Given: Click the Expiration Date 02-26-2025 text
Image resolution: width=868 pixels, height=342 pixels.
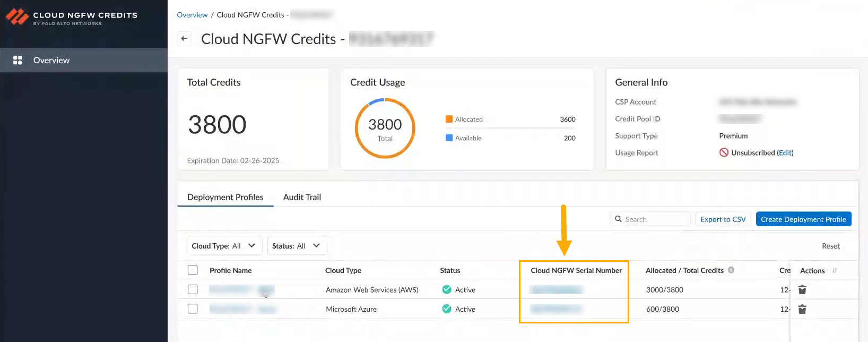Looking at the screenshot, I should pyautogui.click(x=233, y=160).
